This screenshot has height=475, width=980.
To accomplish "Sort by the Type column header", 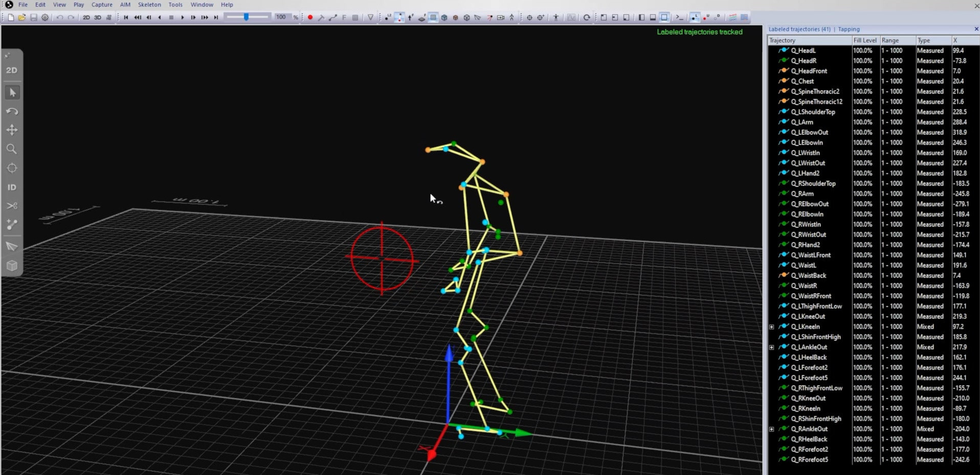I will tap(933, 40).
